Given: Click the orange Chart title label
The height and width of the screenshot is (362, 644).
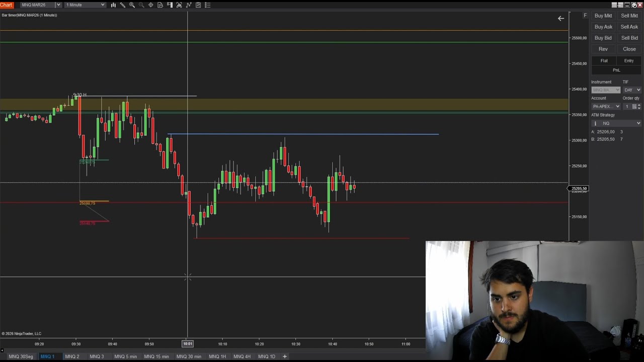Looking at the screenshot, I should coord(6,5).
